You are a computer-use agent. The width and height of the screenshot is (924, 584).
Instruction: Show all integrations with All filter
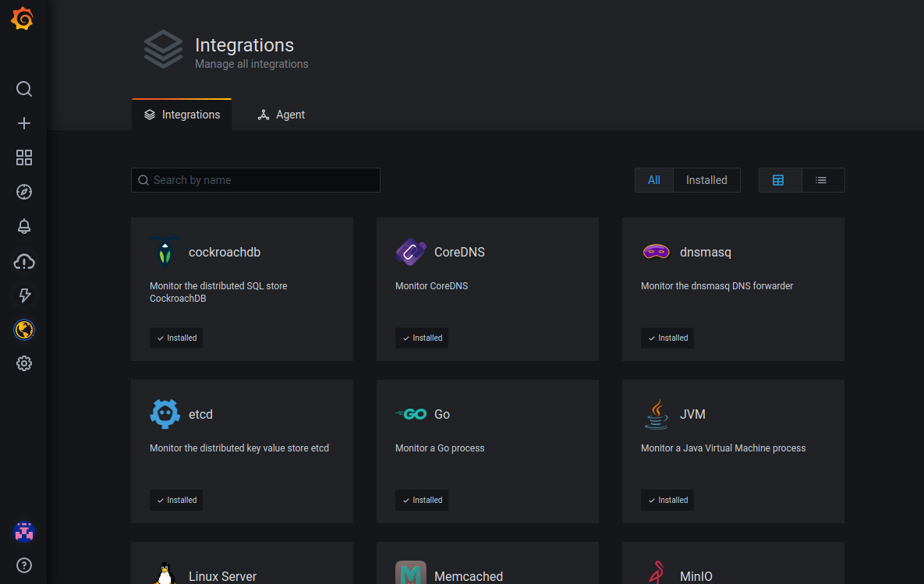click(x=654, y=180)
